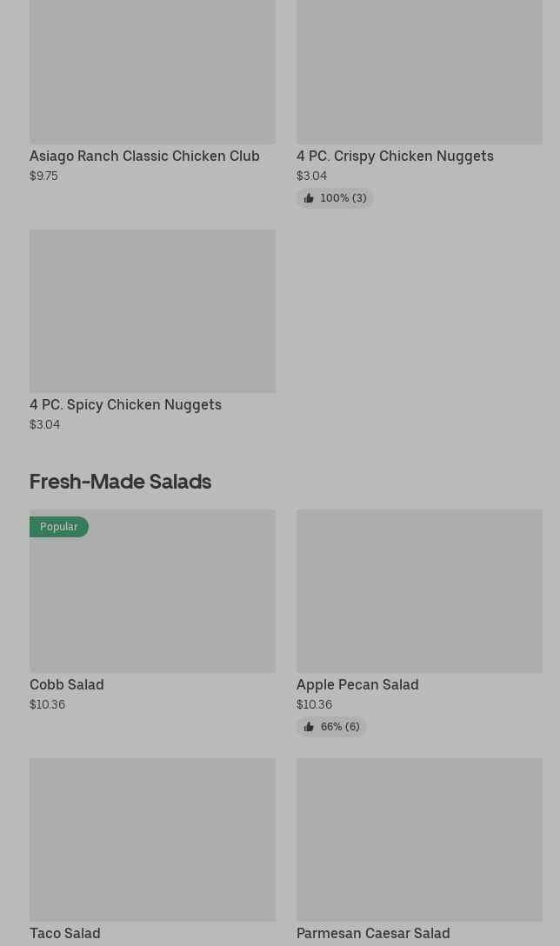Click thumbs-up icon on Apple Pecan Salad rating
This screenshot has width=560, height=946.
tap(309, 727)
